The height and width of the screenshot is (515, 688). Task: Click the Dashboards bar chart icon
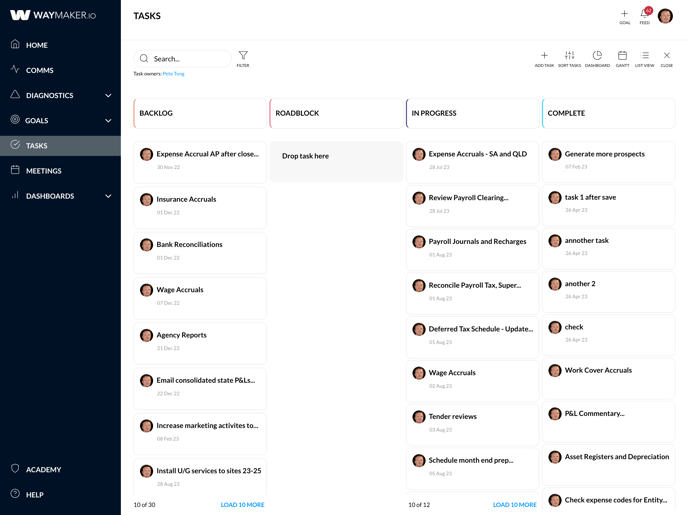pos(15,195)
